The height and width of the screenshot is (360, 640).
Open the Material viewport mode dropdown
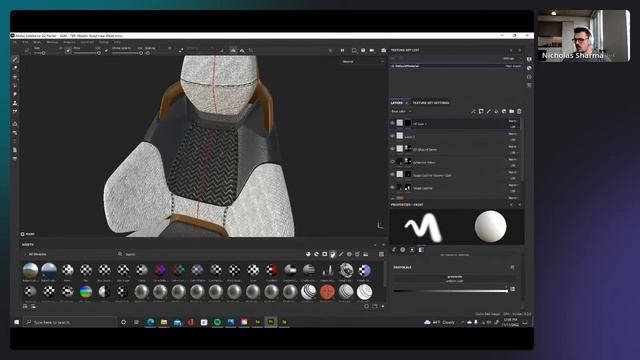point(363,61)
